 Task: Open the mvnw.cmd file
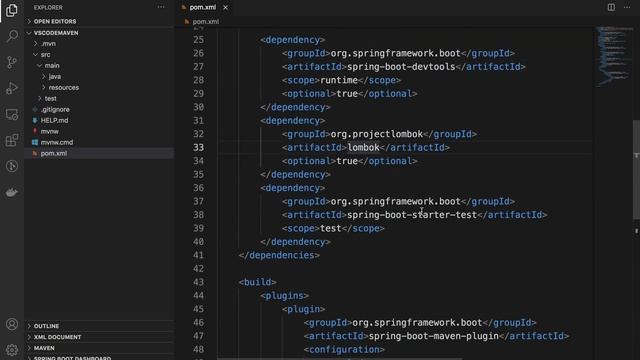[99, 142]
